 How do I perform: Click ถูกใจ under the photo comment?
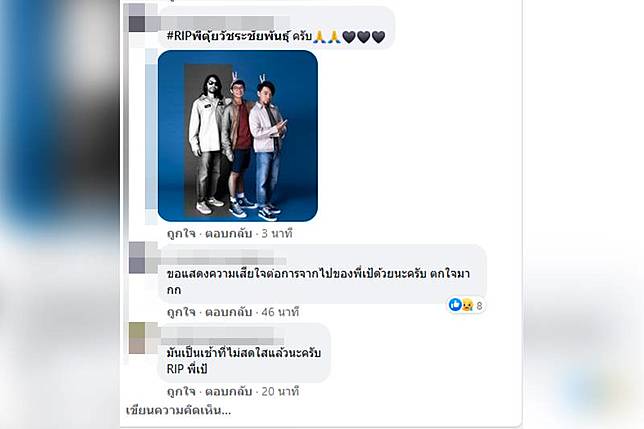pos(181,234)
